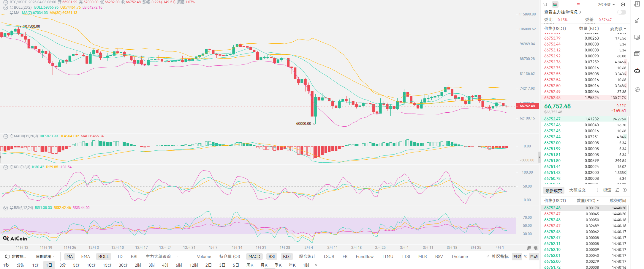Enable the EMA indicator

click(86, 257)
